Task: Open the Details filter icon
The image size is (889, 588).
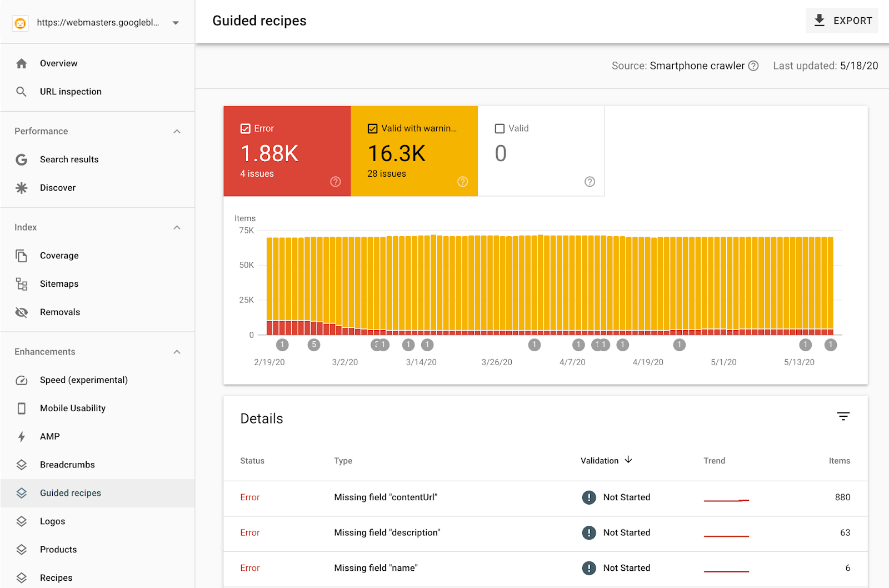Action: [843, 416]
